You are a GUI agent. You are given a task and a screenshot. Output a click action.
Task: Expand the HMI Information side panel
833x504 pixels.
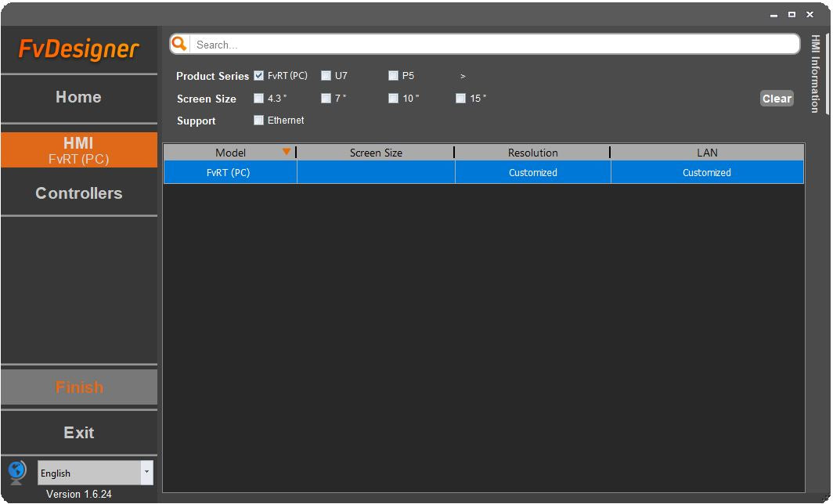816,74
